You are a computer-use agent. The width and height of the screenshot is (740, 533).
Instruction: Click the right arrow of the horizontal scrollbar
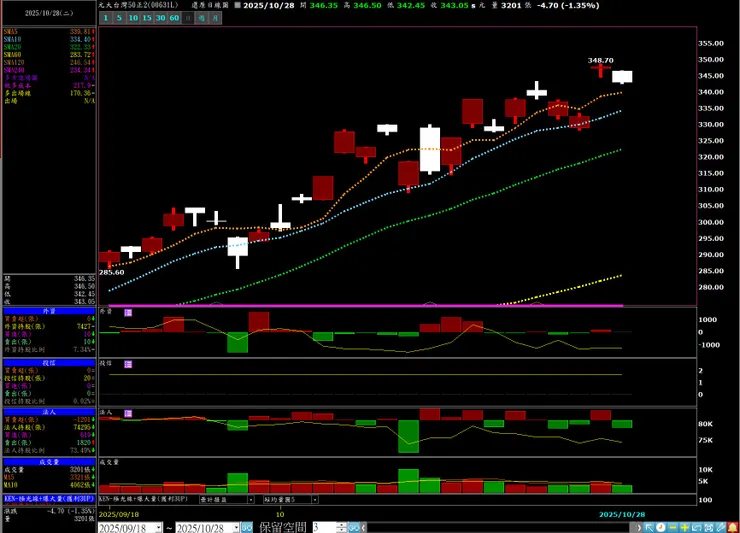point(639,528)
